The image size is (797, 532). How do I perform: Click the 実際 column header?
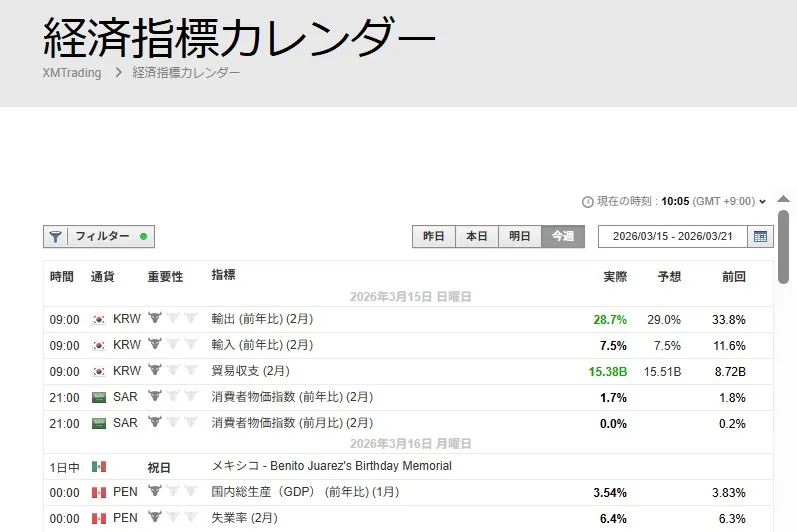pyautogui.click(x=615, y=277)
